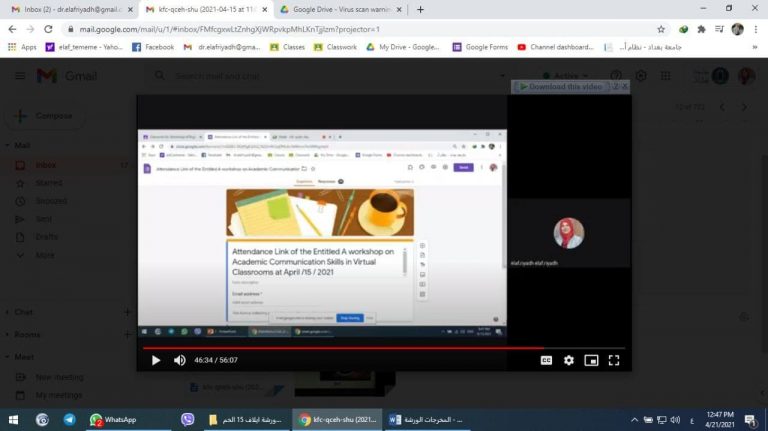Open WhatsApp from the taskbar
The height and width of the screenshot is (431, 768).
tap(113, 420)
